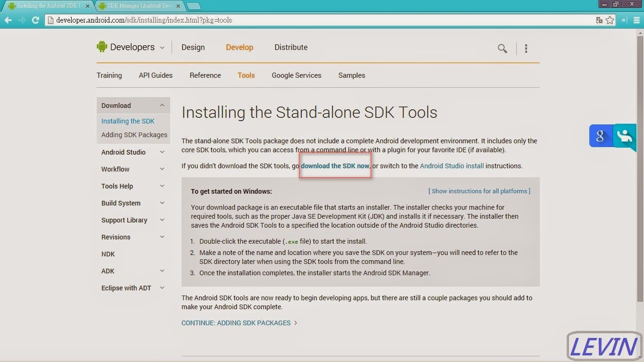The image size is (644, 362).
Task: Go to the Develop section
Action: point(239,47)
